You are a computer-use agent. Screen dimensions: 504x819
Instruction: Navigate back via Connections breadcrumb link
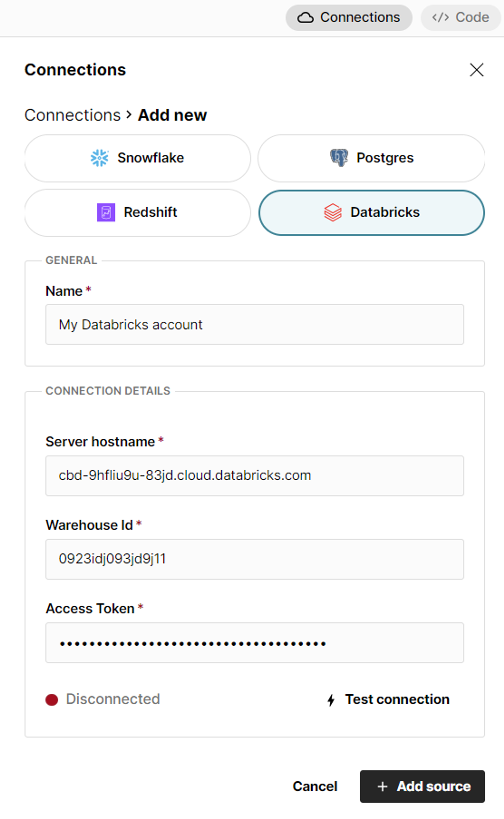73,115
